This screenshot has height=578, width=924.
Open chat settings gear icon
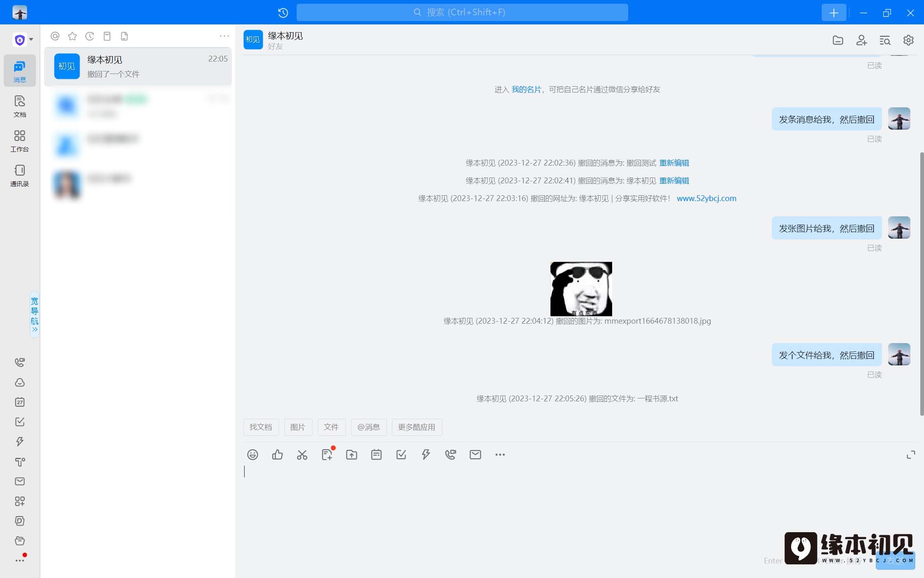[x=908, y=40]
